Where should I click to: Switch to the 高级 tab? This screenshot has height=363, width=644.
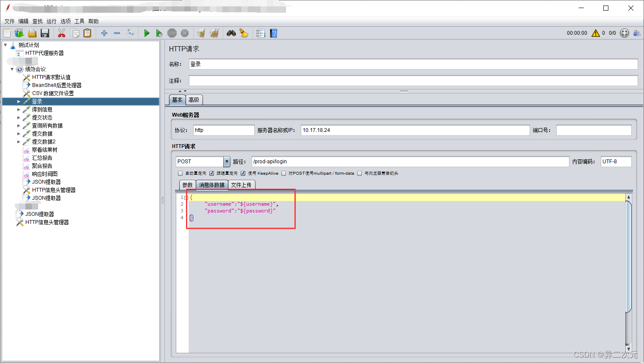(194, 100)
